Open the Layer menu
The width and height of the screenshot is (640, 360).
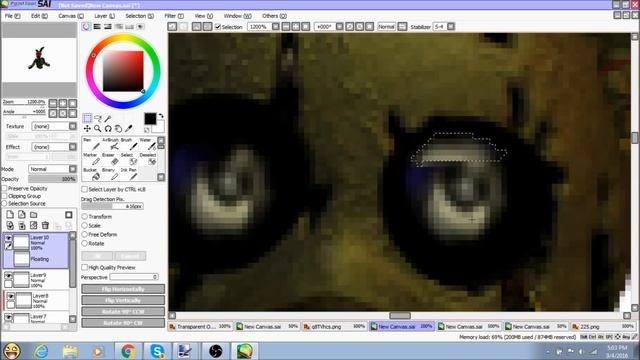(x=104, y=16)
